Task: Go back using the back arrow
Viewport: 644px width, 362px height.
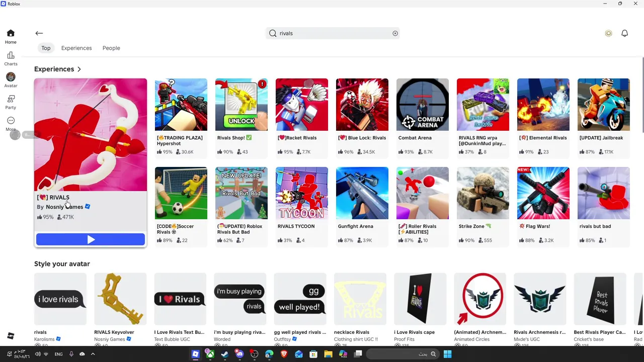Action: (39, 33)
